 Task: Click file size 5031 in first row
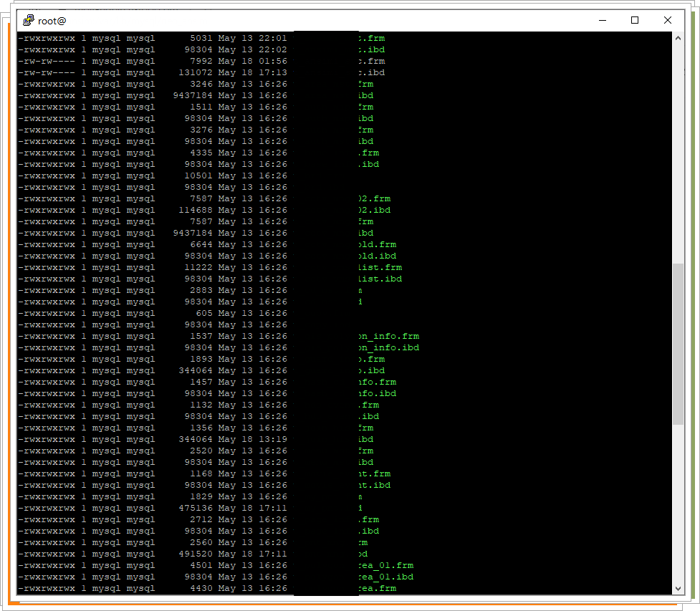point(201,39)
